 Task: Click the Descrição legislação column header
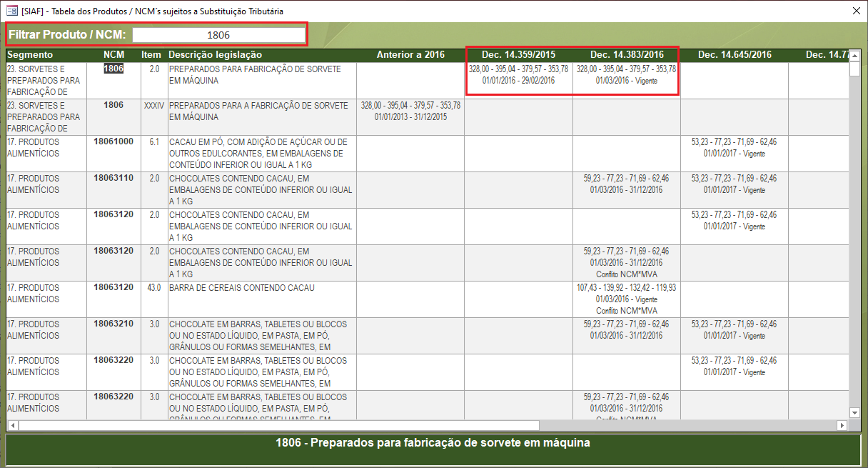[216, 55]
